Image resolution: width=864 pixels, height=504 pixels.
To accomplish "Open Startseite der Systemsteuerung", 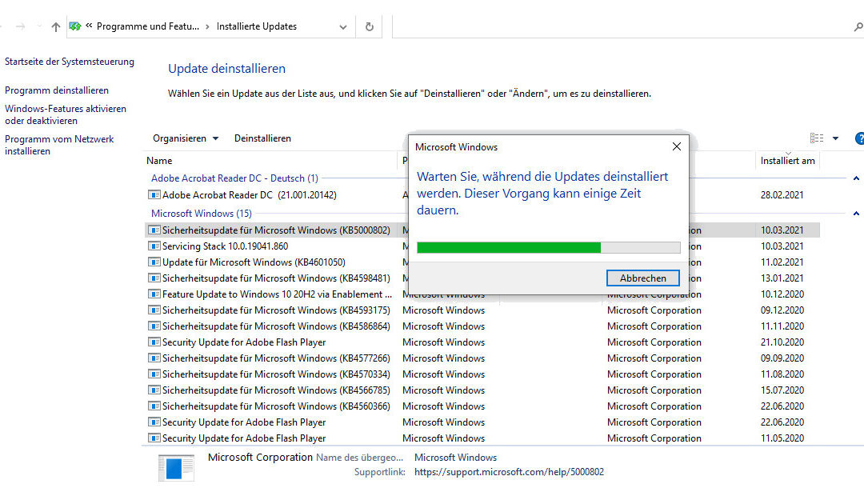I will pyautogui.click(x=70, y=62).
